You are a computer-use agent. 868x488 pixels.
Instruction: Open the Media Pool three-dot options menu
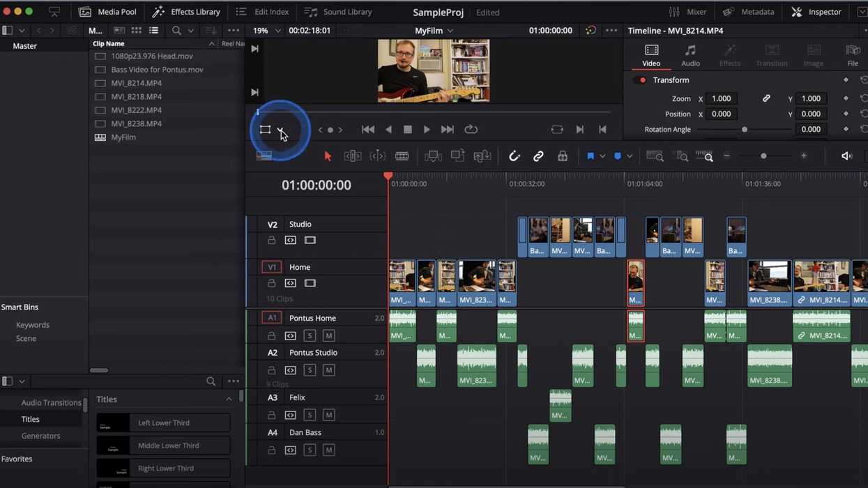coord(234,31)
